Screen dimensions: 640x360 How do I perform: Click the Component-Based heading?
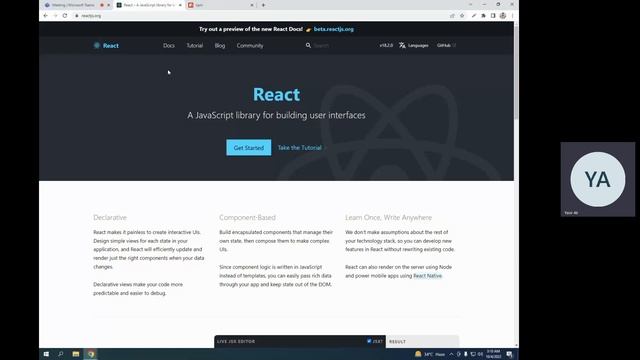pos(247,218)
